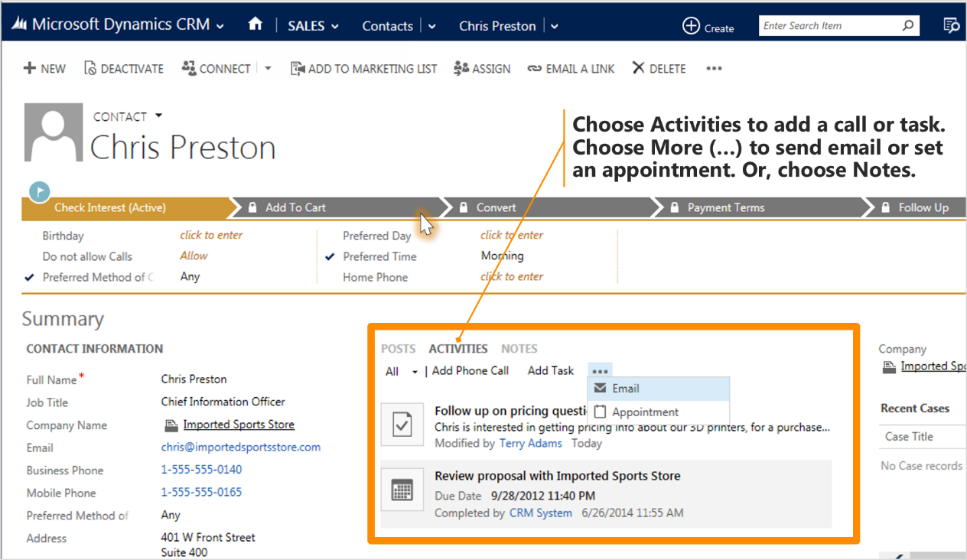Click the Email a Link command
Viewport: 967px width, 560px height.
(x=571, y=69)
